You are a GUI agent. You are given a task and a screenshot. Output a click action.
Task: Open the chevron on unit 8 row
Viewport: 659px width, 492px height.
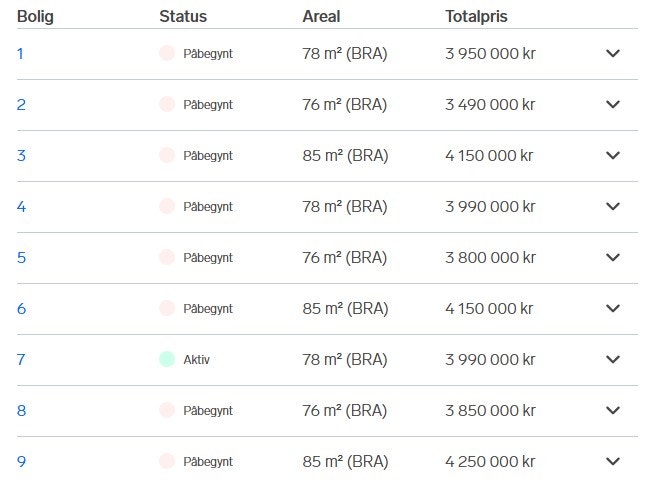click(613, 411)
